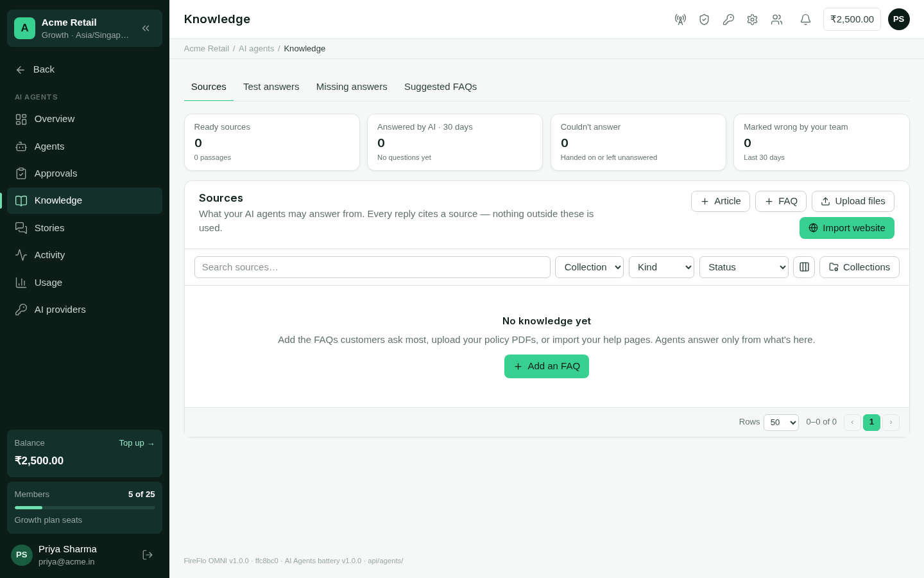Expand the Status filter dropdown

(x=744, y=267)
